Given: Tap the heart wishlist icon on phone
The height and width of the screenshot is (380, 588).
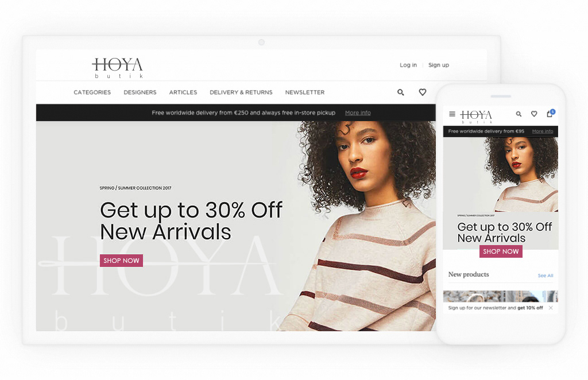Looking at the screenshot, I should coord(534,114).
